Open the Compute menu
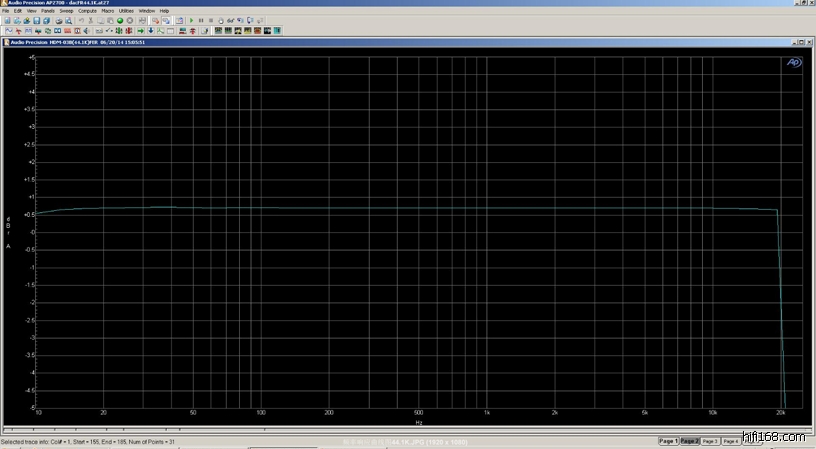816x449 pixels. pos(85,11)
